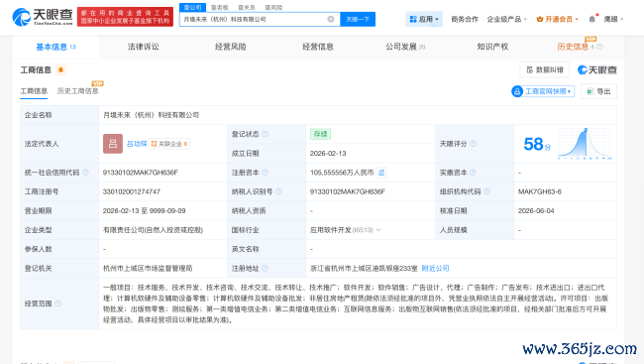The height and width of the screenshot is (364, 644).
Task: Open the legal representative name link
Action: point(137,144)
